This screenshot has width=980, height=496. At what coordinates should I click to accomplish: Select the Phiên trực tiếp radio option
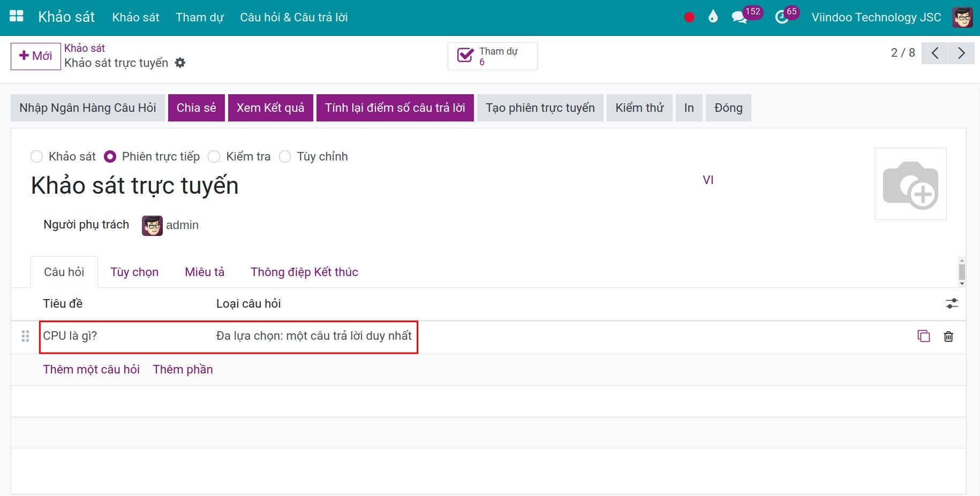pyautogui.click(x=110, y=156)
